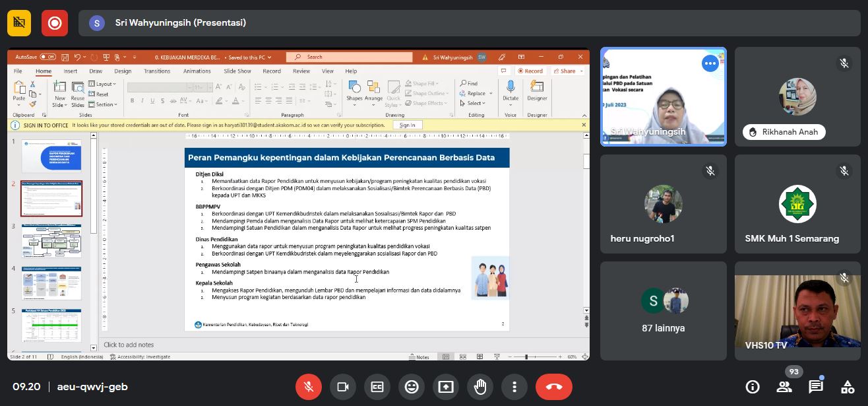Screen dimensions: 868x406
Task: Click the Cut scissors icon
Action: pos(32,85)
